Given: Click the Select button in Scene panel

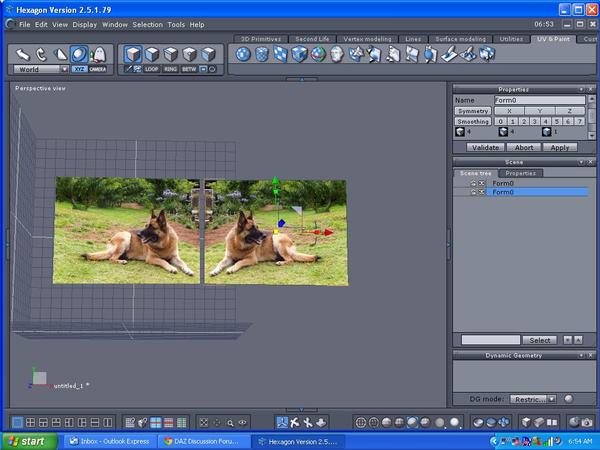Looking at the screenshot, I should coord(540,340).
